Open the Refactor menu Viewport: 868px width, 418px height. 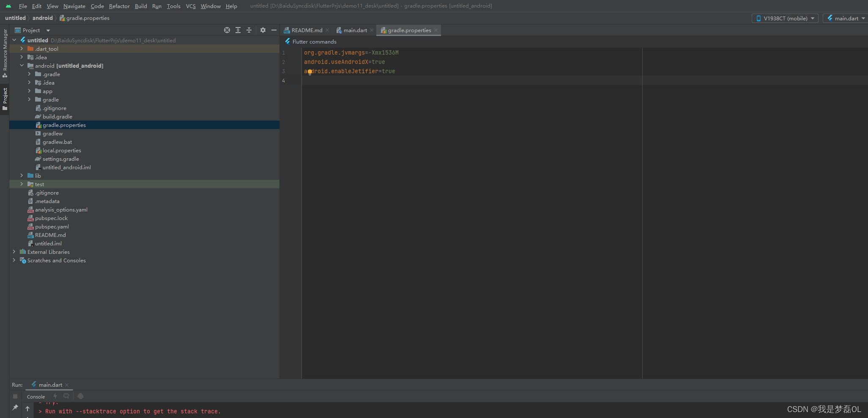pos(119,6)
